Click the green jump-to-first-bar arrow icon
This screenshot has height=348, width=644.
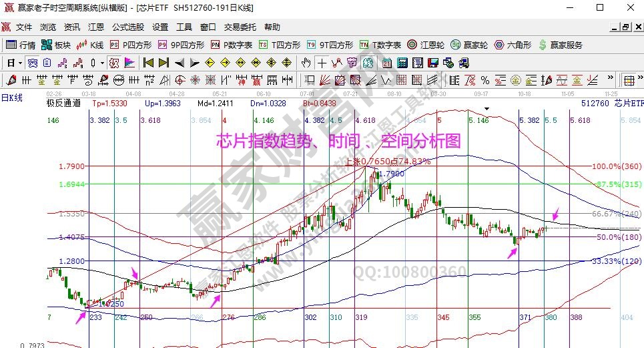point(148,63)
